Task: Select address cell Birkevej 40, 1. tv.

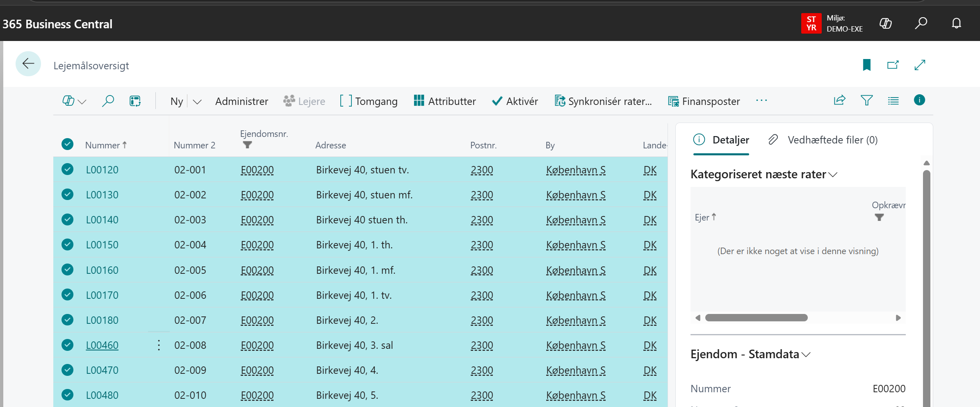Action: point(354,295)
